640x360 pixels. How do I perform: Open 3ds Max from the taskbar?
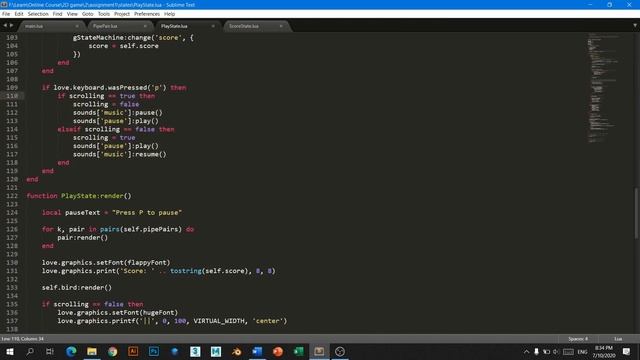tap(195, 351)
